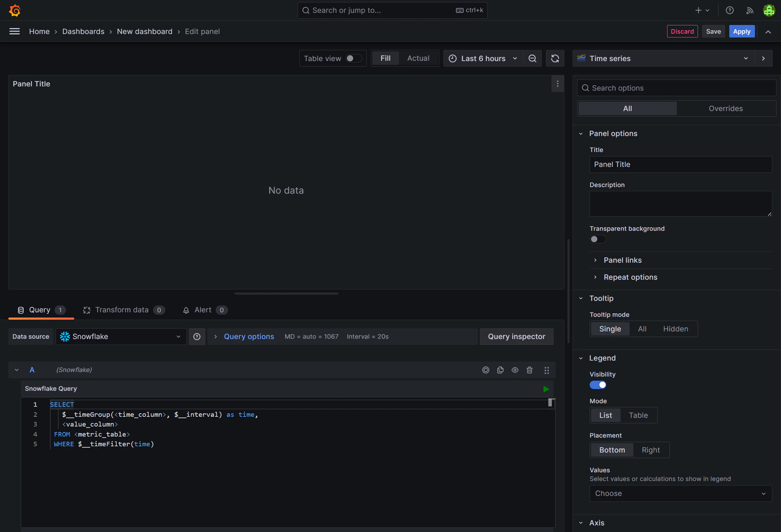Click the Apply button
The width and height of the screenshot is (781, 532).
point(741,32)
